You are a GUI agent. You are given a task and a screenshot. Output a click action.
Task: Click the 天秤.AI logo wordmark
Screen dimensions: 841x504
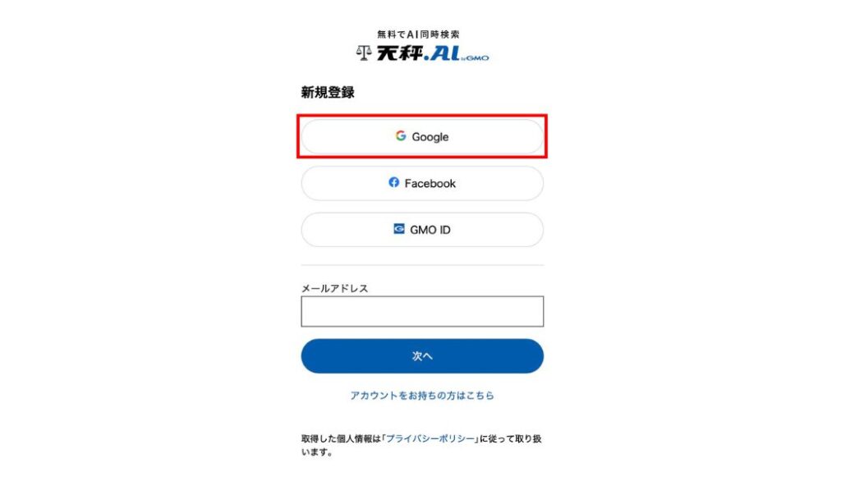[418, 53]
